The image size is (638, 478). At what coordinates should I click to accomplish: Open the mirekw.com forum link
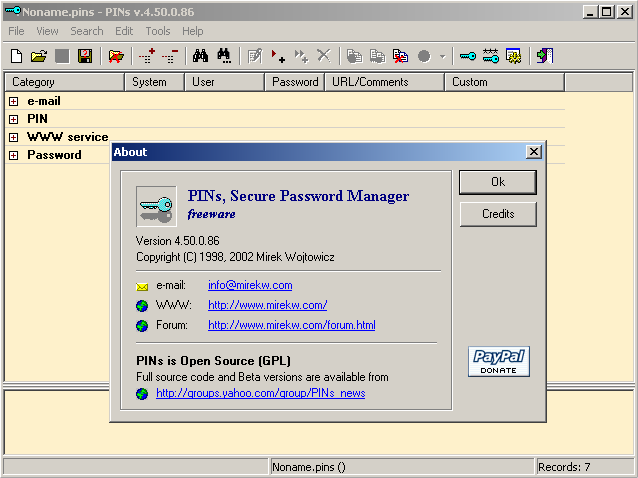pyautogui.click(x=291, y=325)
